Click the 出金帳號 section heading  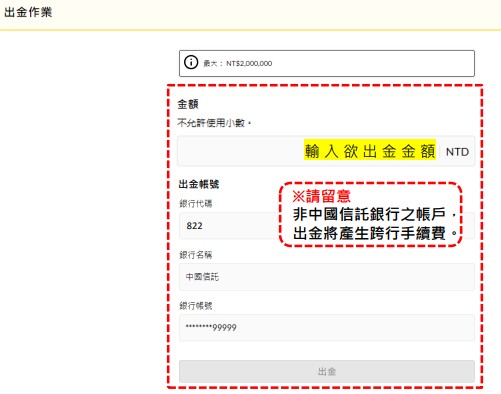[x=199, y=184]
